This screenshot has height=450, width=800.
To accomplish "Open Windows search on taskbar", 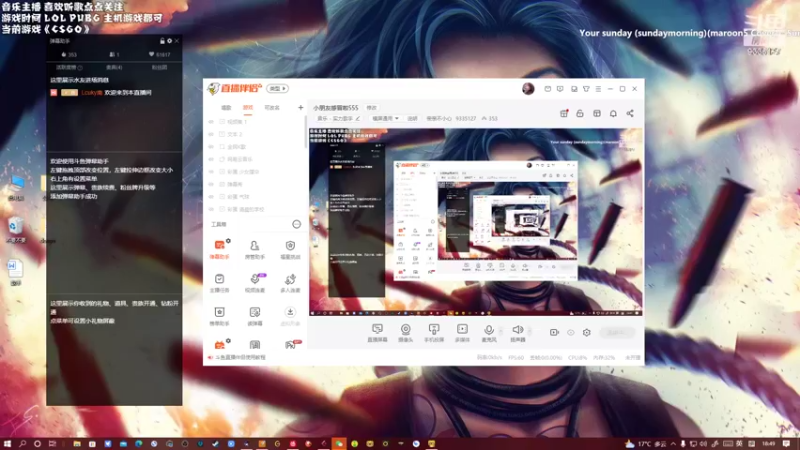I will (x=22, y=444).
